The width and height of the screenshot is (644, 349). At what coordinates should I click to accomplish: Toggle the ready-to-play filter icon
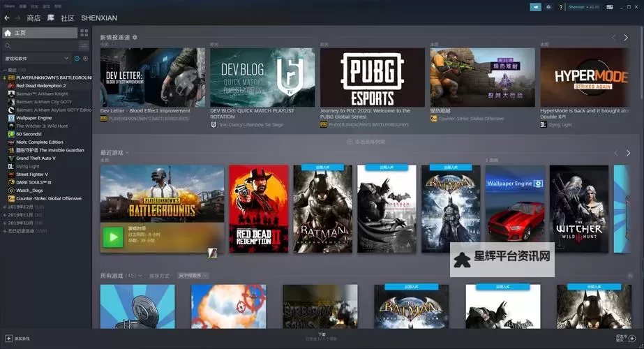point(85,59)
